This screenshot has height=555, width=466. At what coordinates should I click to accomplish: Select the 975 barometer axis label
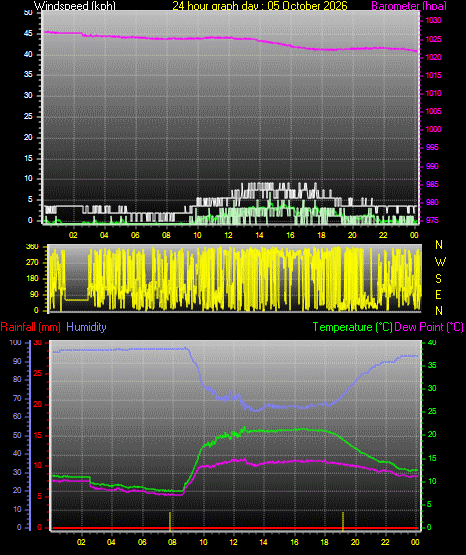coord(432,221)
